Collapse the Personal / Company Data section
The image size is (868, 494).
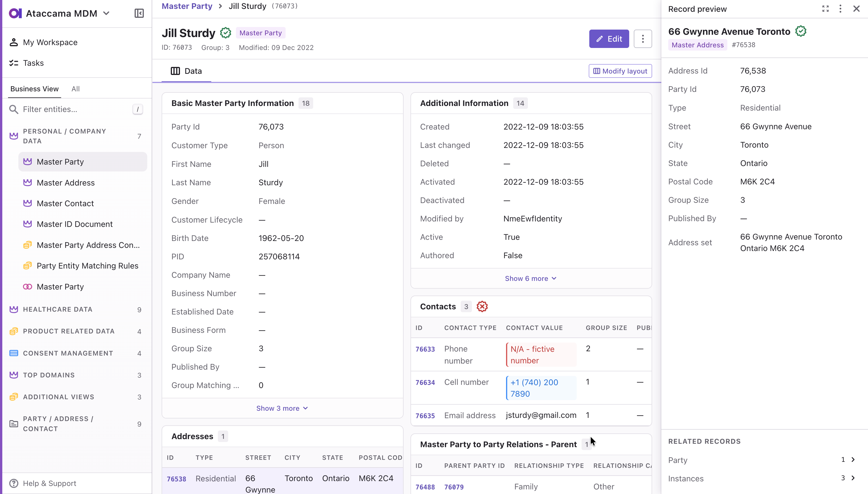77,136
